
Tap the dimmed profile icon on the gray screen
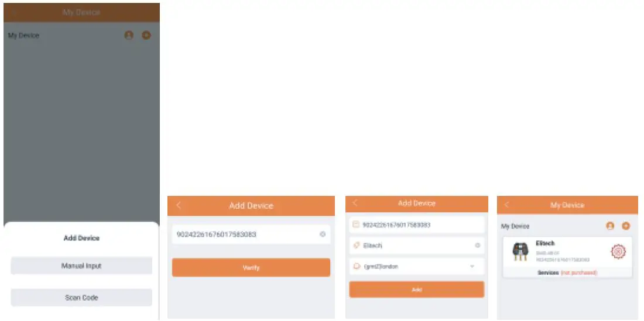[129, 35]
